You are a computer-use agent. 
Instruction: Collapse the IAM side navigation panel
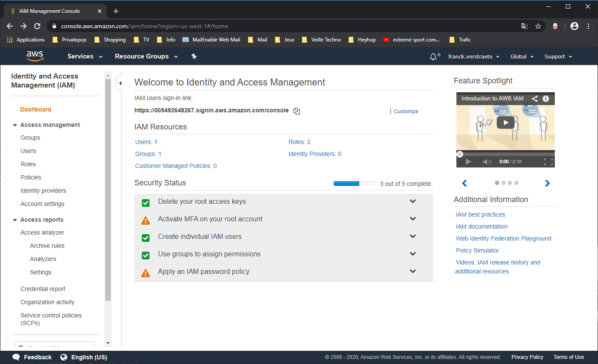pos(120,83)
